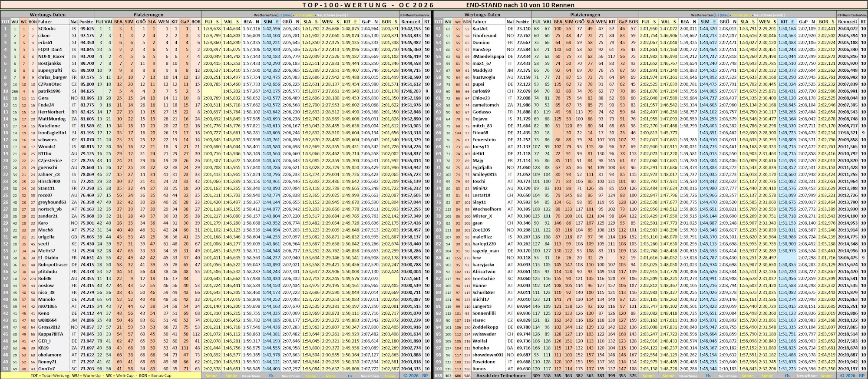The height and width of the screenshot is (379, 868).
Task: Click the legend 'TOT = Total-Wertung' footer row
Action: (101, 376)
